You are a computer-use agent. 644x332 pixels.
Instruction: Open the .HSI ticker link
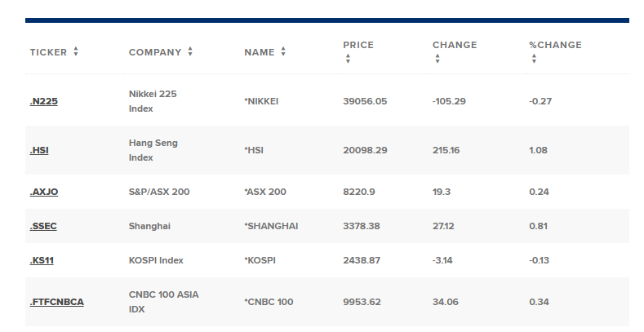pyautogui.click(x=39, y=150)
